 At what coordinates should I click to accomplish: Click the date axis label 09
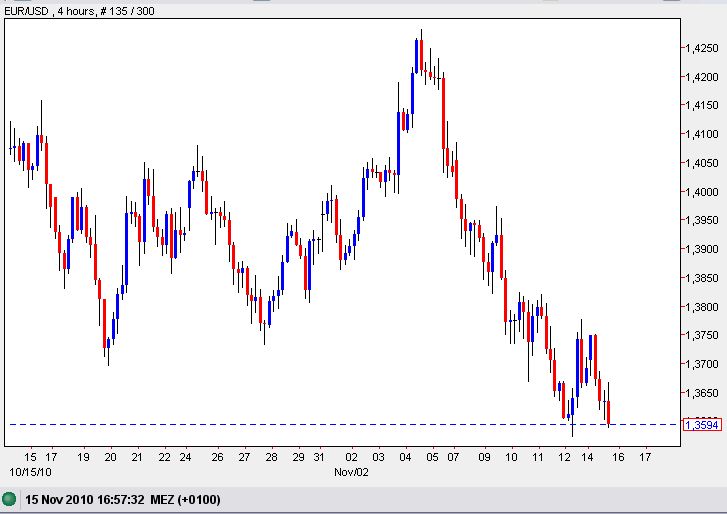tap(485, 457)
